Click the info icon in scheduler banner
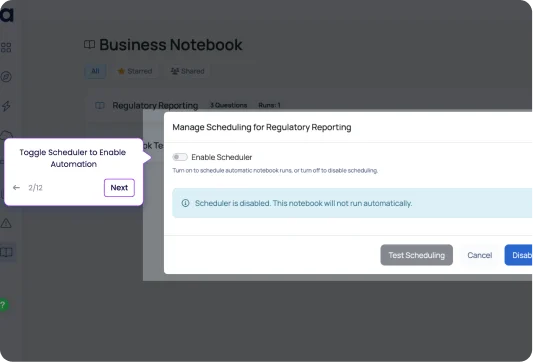The height and width of the screenshot is (362, 533). point(185,203)
